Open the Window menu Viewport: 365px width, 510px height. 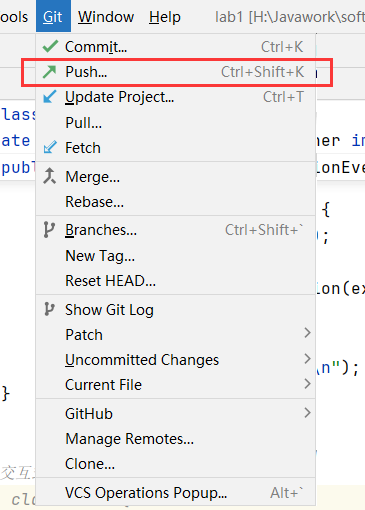[106, 17]
